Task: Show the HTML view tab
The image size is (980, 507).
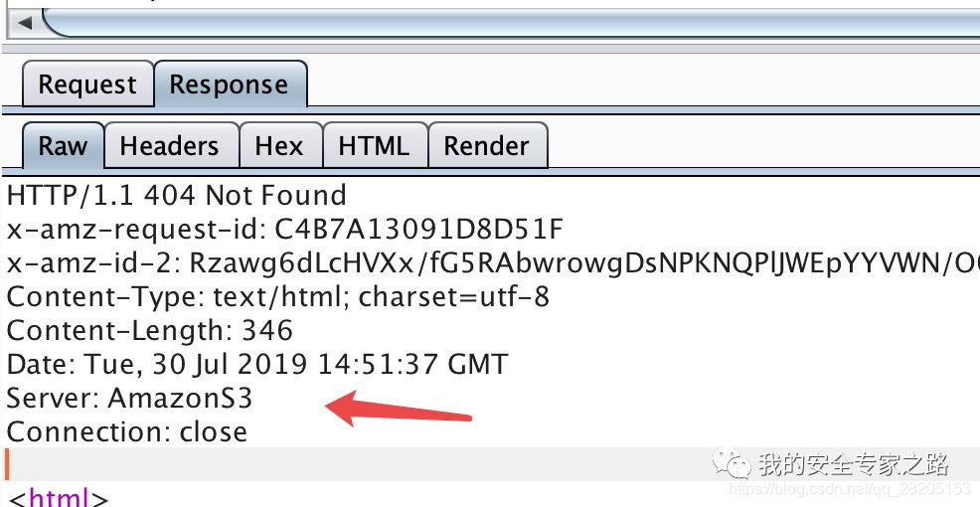Action: click(375, 145)
